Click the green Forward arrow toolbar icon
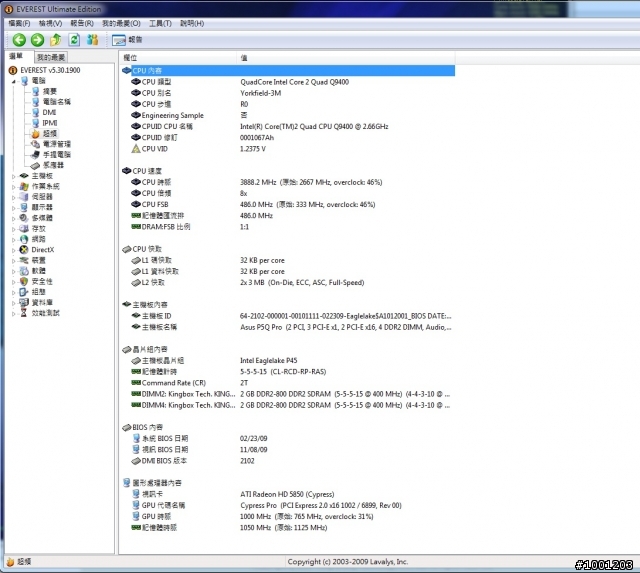640x573 pixels. [x=38, y=40]
